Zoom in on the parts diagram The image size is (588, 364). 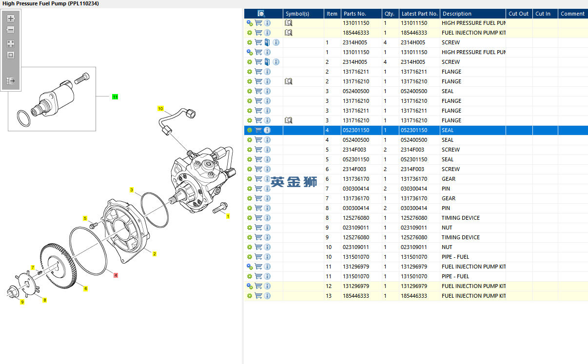pyautogui.click(x=11, y=19)
